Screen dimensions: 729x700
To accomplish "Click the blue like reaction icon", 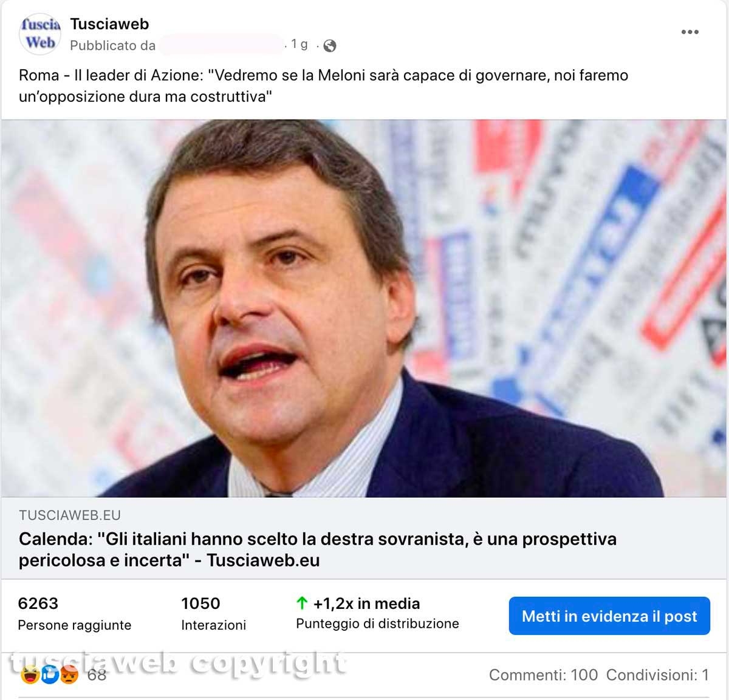I will click(50, 675).
